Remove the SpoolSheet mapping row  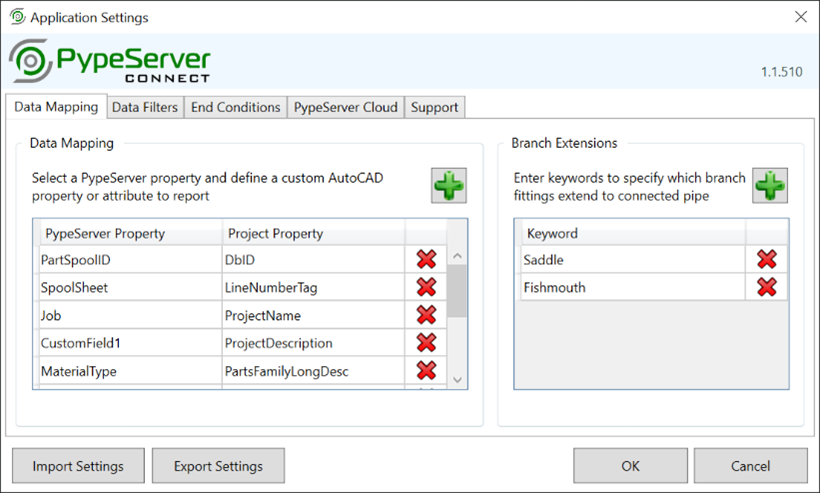tap(426, 288)
